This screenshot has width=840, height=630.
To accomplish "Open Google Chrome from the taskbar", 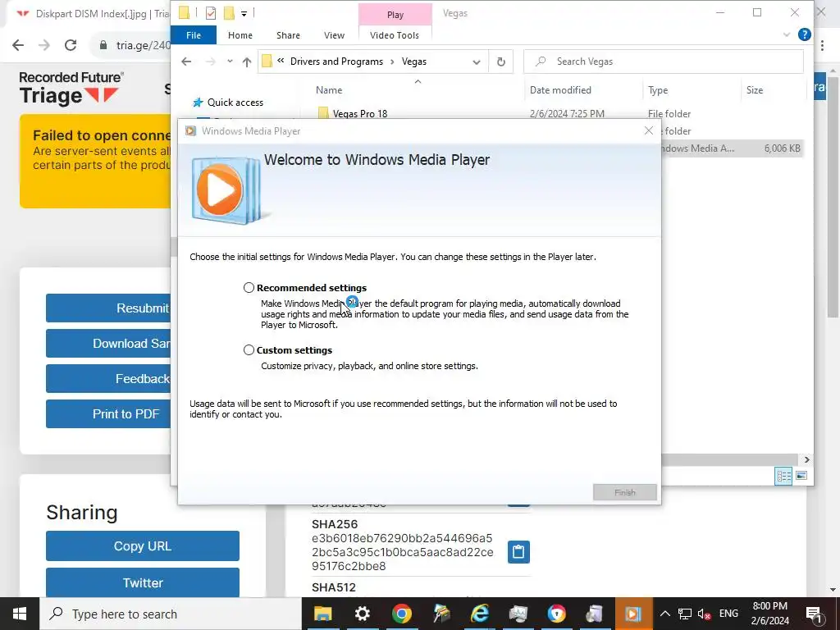I will [x=401, y=614].
